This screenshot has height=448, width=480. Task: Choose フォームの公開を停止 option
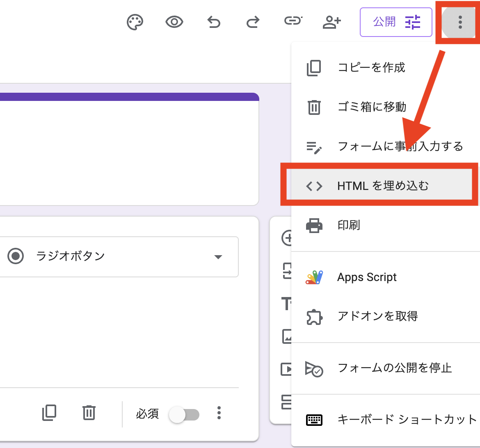(x=394, y=368)
